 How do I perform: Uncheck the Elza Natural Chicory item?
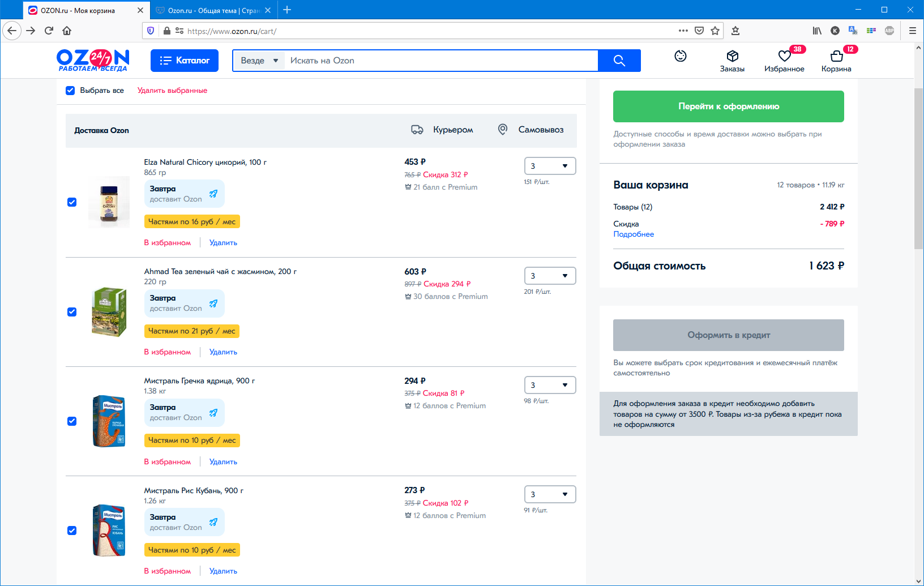tap(72, 202)
